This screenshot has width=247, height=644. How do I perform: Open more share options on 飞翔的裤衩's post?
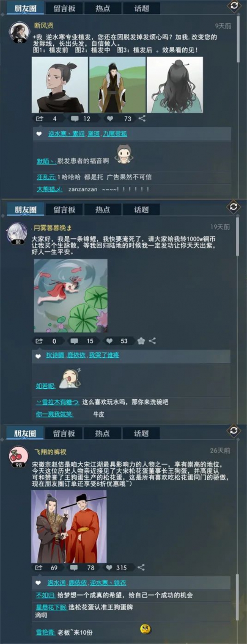pyautogui.click(x=141, y=567)
